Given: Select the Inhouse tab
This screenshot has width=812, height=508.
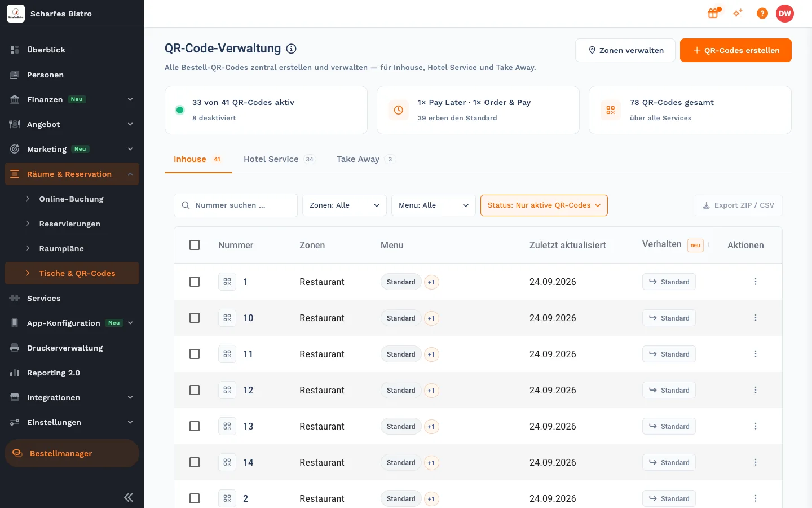Looking at the screenshot, I should (x=198, y=159).
